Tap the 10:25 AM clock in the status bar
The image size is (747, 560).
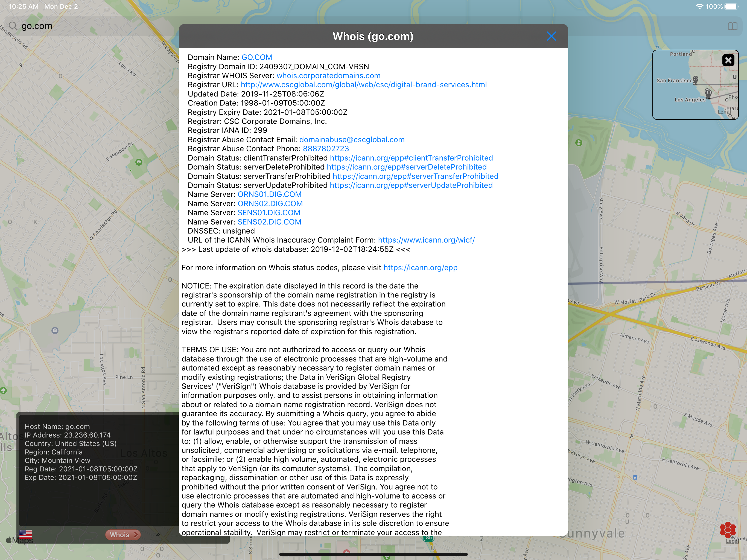coord(24,6)
